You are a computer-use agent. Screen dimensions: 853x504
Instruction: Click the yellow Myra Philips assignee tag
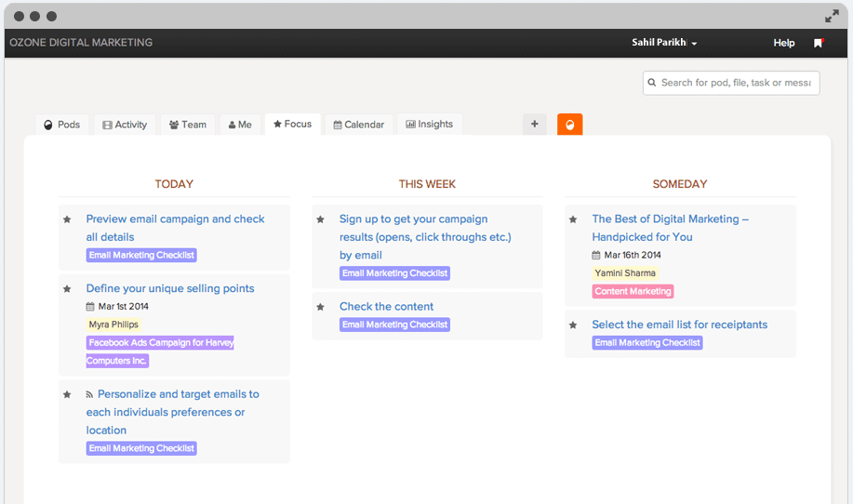pyautogui.click(x=113, y=325)
